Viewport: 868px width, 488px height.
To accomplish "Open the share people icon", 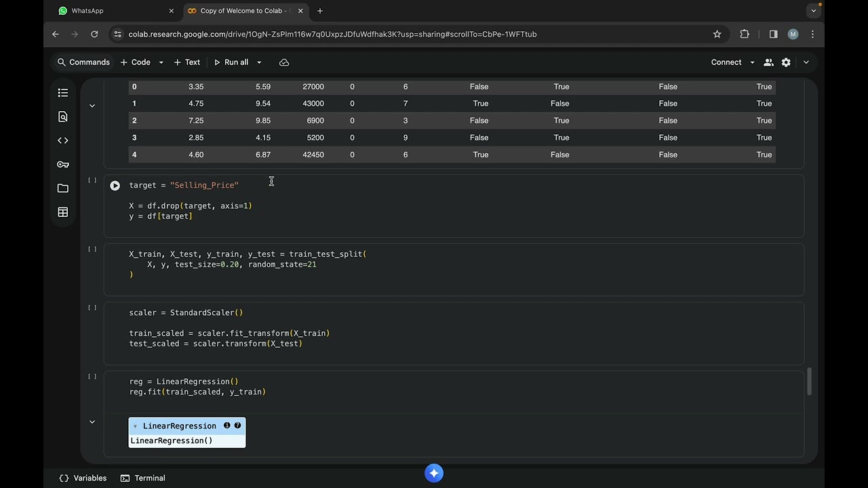I will pyautogui.click(x=768, y=62).
